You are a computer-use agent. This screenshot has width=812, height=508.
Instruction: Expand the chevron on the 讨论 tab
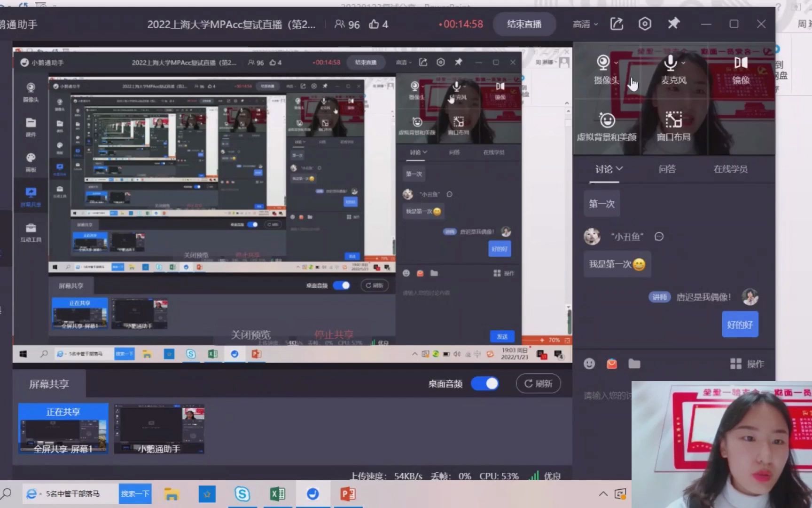tap(619, 168)
